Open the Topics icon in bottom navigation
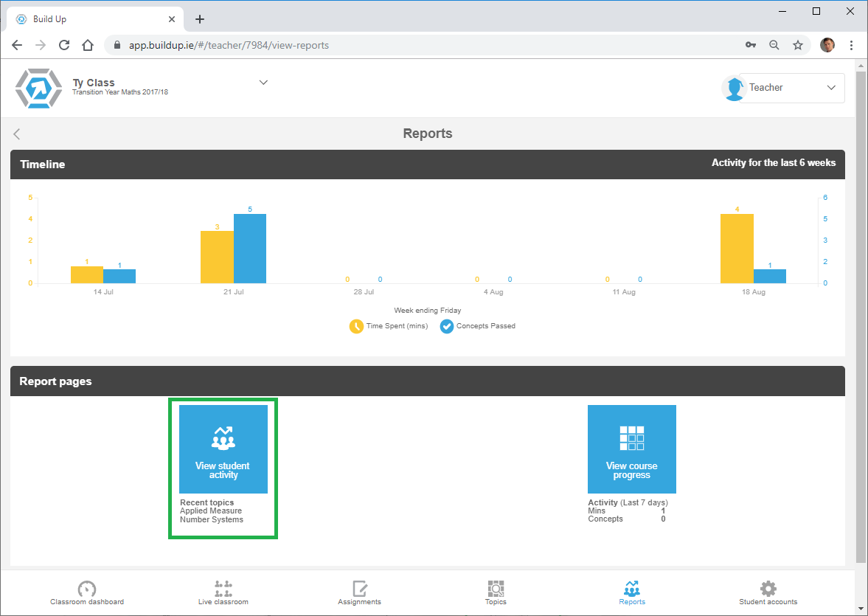Viewport: 868px width, 616px height. (x=496, y=589)
